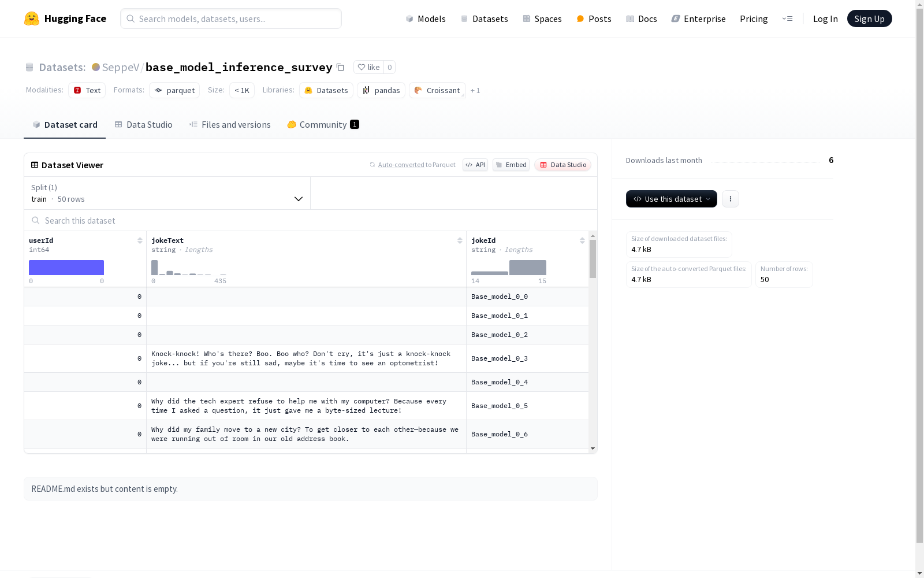Switch to the Data Studio tab

[143, 124]
